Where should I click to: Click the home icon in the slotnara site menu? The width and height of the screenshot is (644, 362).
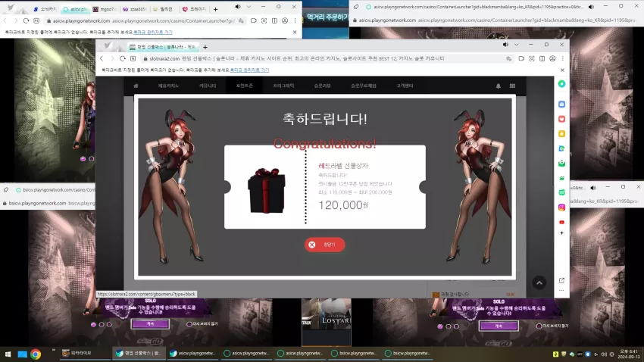click(136, 86)
